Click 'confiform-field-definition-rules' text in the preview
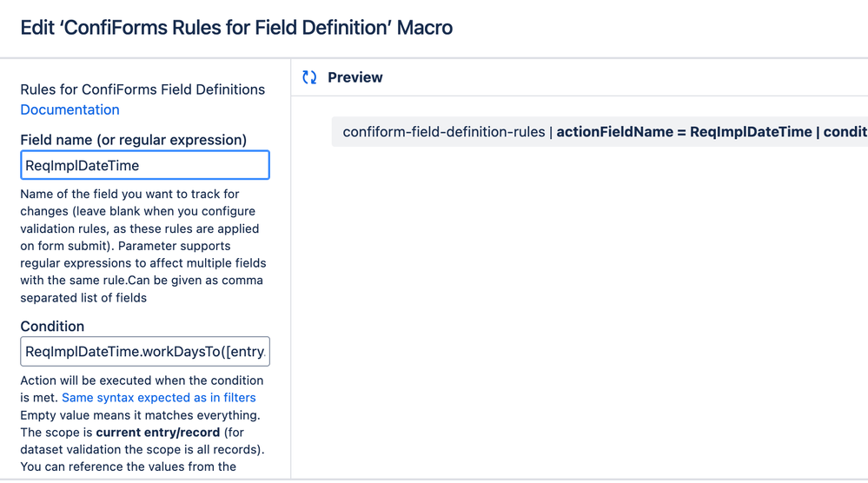Image resolution: width=868 pixels, height=483 pixels. click(443, 132)
